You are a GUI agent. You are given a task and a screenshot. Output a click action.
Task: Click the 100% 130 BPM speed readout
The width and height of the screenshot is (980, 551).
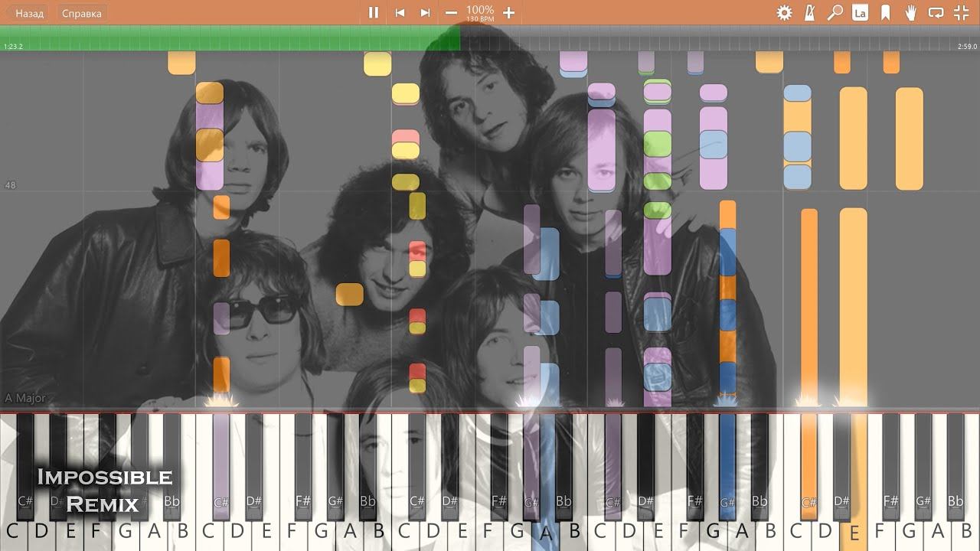coord(480,12)
